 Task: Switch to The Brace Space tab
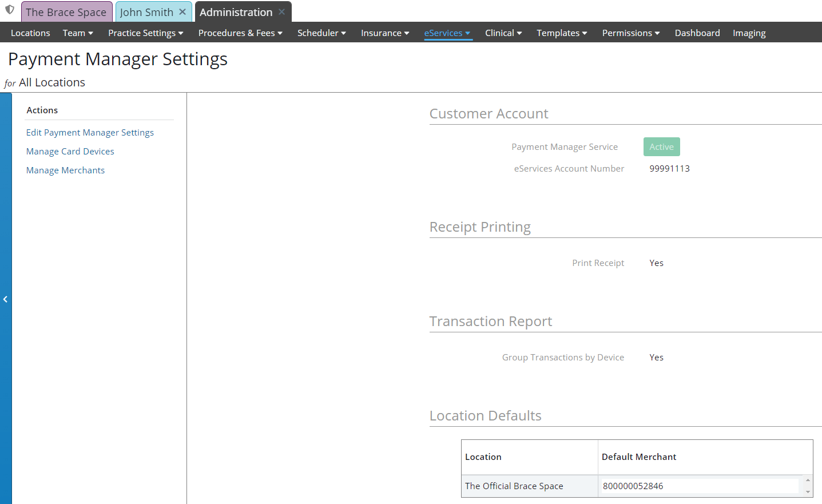coord(66,12)
